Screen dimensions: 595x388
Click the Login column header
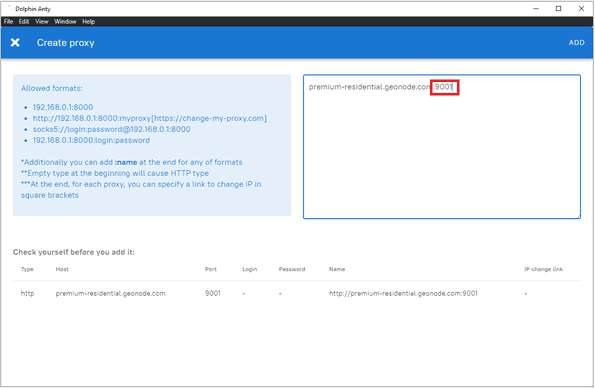point(250,269)
